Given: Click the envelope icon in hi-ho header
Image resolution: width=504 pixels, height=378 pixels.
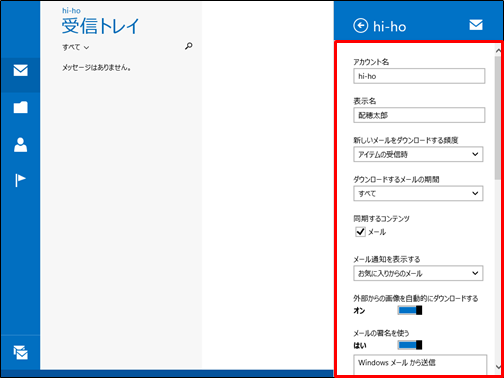Looking at the screenshot, I should tap(476, 25).
